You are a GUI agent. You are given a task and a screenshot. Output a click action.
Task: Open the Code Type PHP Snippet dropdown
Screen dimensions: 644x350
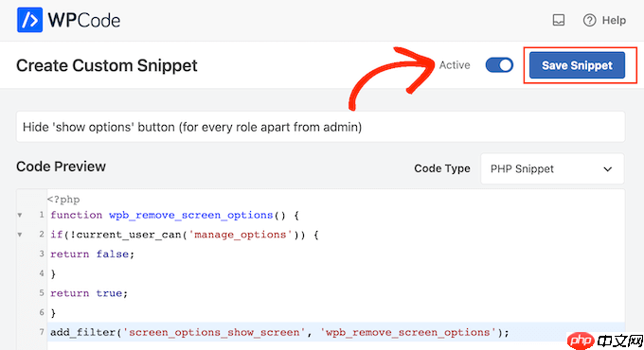click(x=552, y=168)
